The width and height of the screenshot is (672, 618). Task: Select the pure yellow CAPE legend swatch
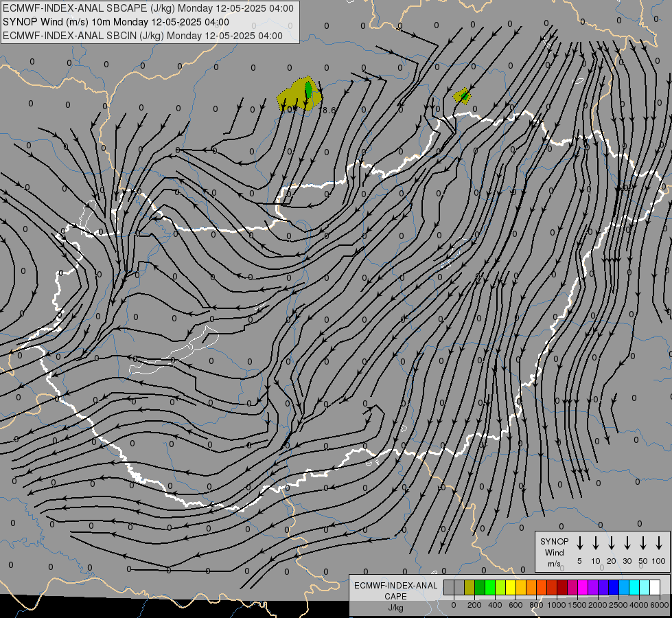(x=511, y=587)
